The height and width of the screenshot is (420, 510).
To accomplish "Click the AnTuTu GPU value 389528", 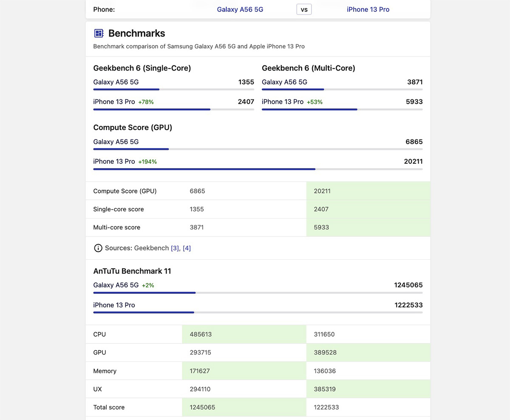I will 324,352.
